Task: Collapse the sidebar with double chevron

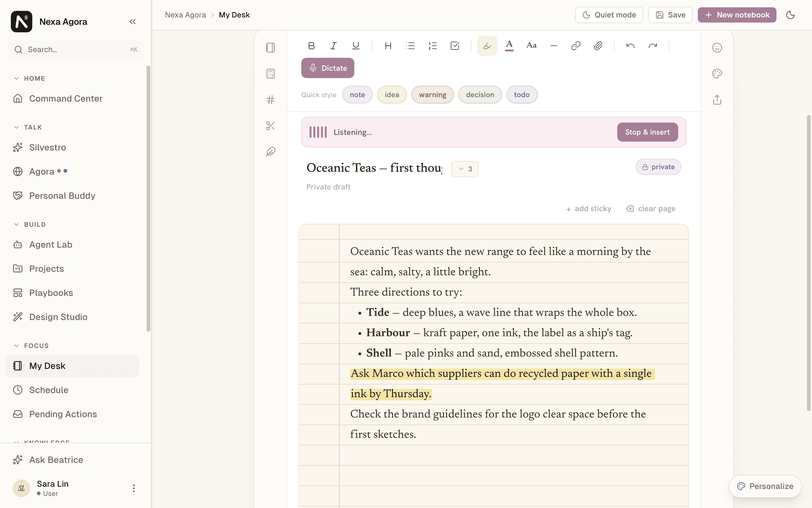Action: pos(133,22)
